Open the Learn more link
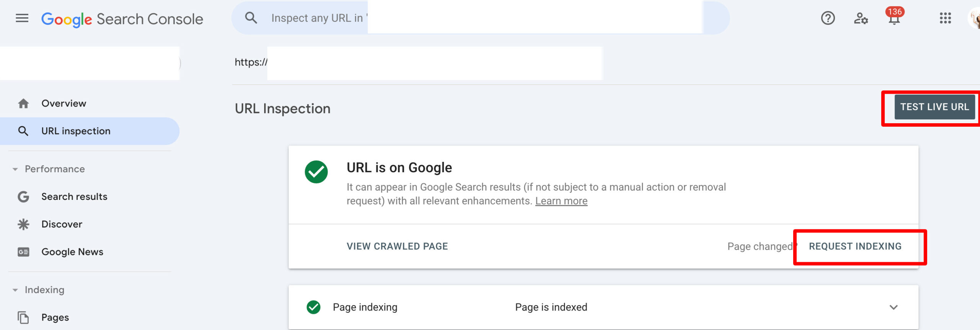This screenshot has width=980, height=330. point(561,201)
